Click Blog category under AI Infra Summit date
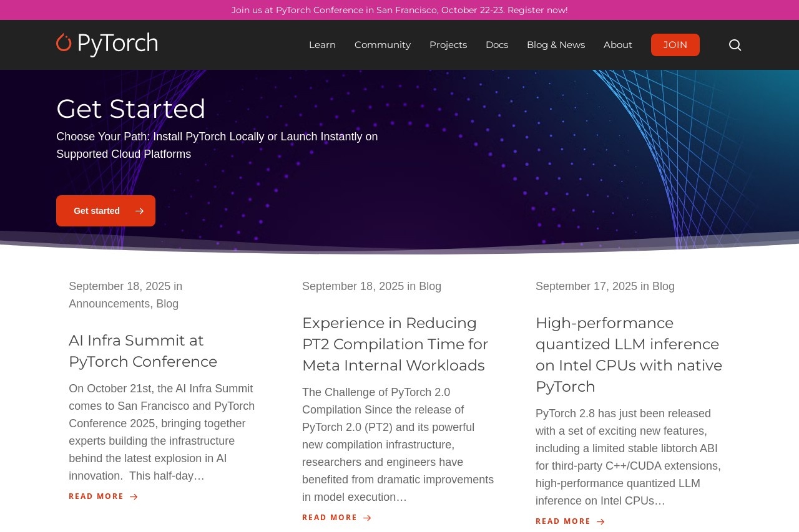Image resolution: width=799 pixels, height=532 pixels. click(167, 304)
